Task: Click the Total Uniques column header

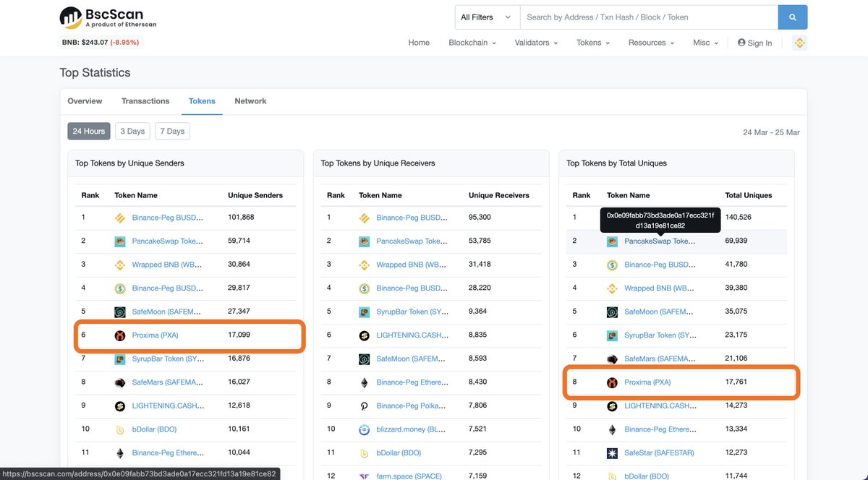Action: tap(749, 195)
